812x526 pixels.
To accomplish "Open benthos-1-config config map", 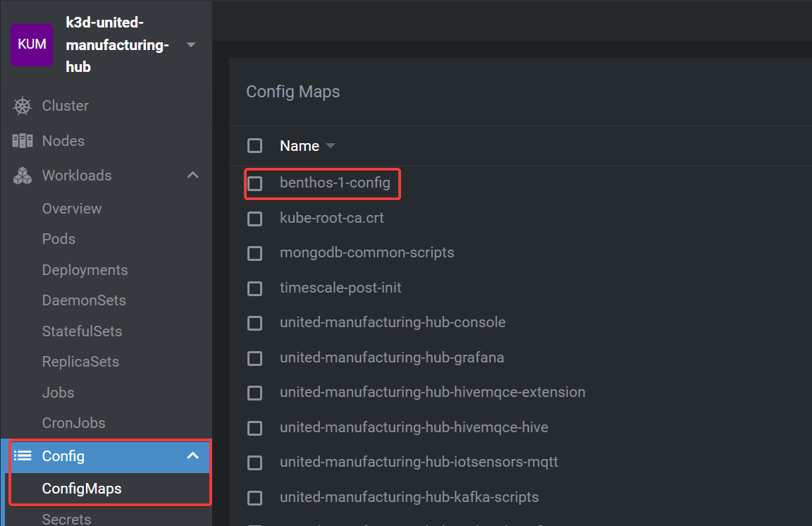I will pyautogui.click(x=335, y=183).
